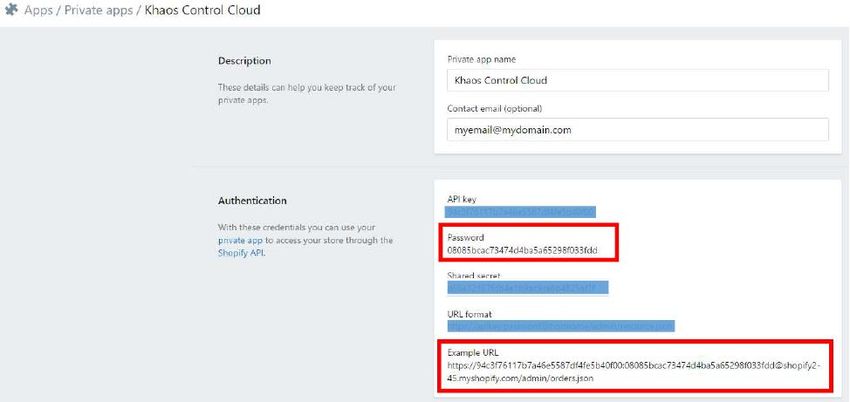
Task: Click the 'URL format' label
Action: [469, 314]
